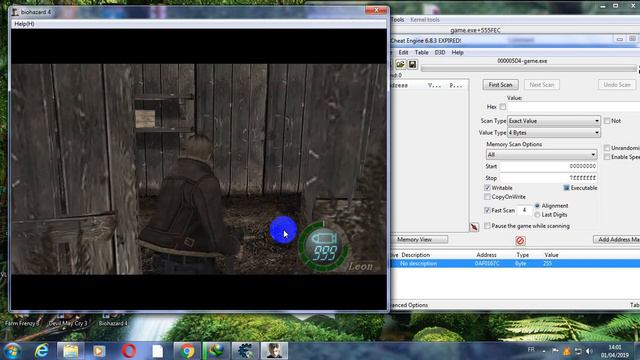The height and width of the screenshot is (360, 640).
Task: Switch to Cheat Engine gear taskbar icon
Action: pyautogui.click(x=245, y=351)
